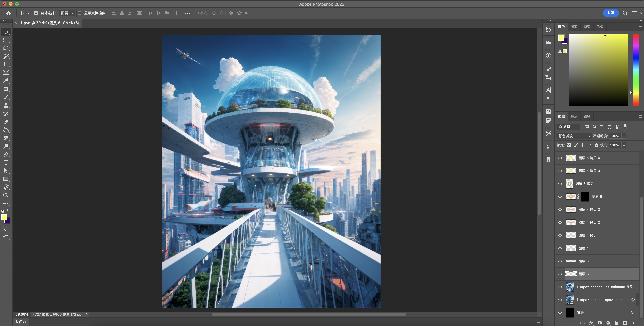Select the Pen tool
The image size is (644, 326).
(6, 155)
